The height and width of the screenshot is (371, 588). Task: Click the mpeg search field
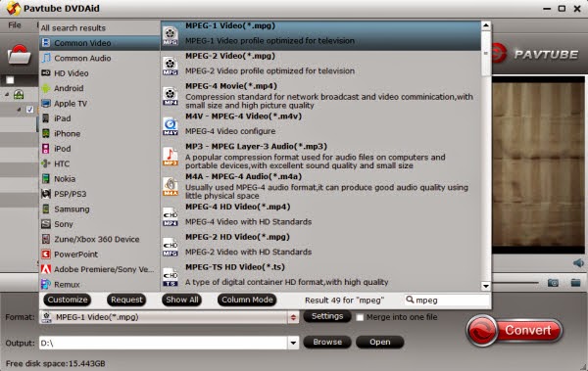pyautogui.click(x=447, y=300)
